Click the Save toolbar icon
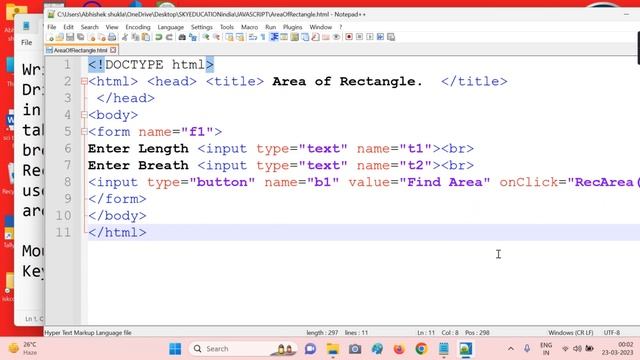 [x=70, y=37]
